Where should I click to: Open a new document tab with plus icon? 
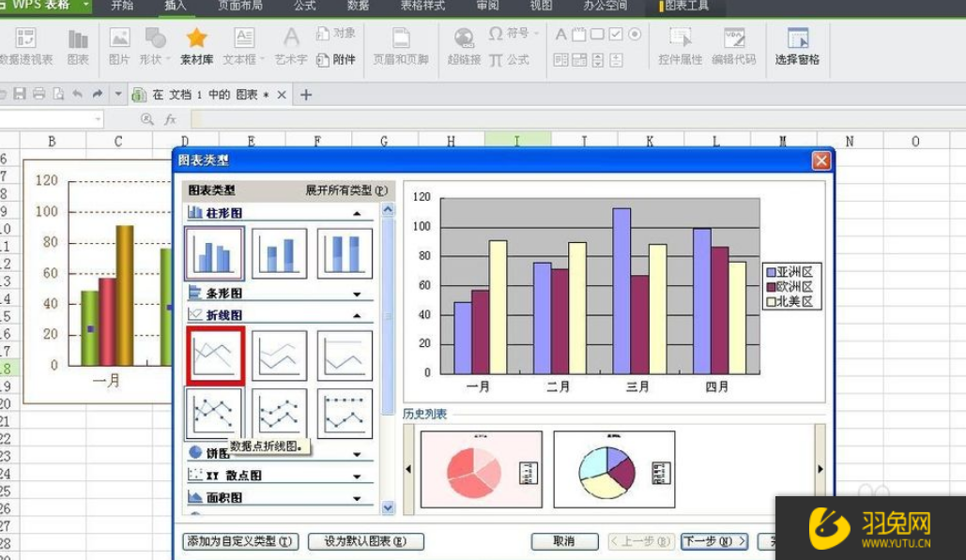306,95
